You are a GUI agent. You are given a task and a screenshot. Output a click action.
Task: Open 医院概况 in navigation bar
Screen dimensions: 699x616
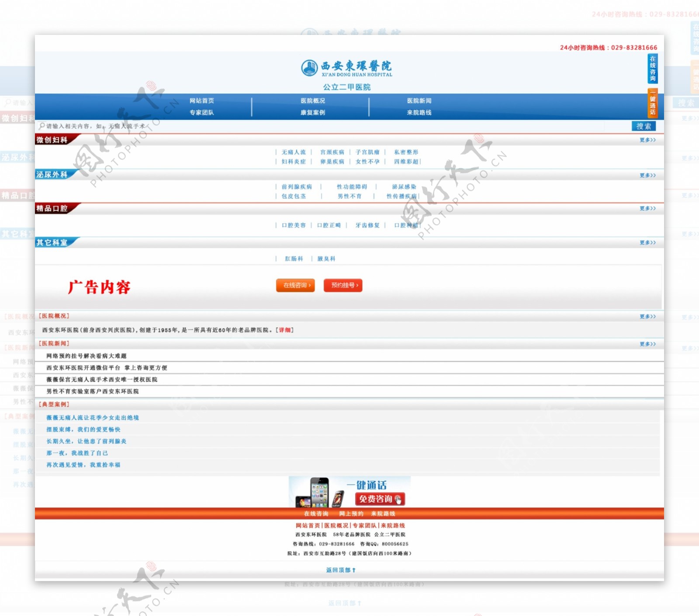point(313,100)
